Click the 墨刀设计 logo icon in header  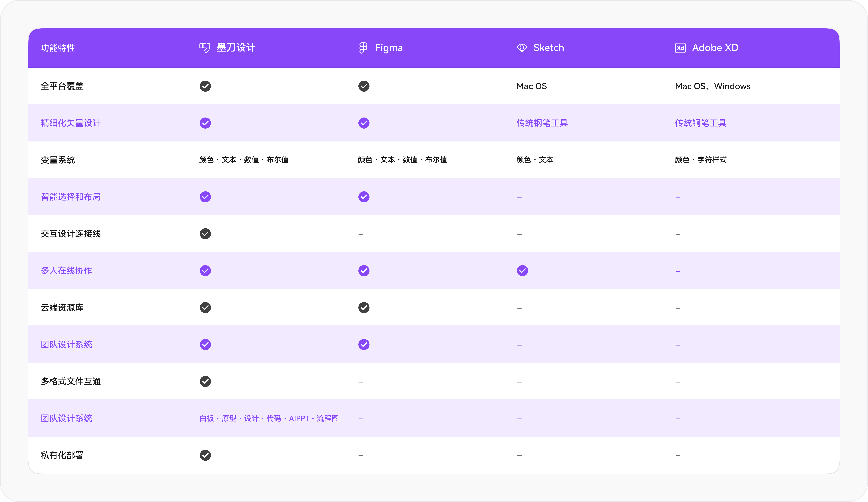[205, 48]
